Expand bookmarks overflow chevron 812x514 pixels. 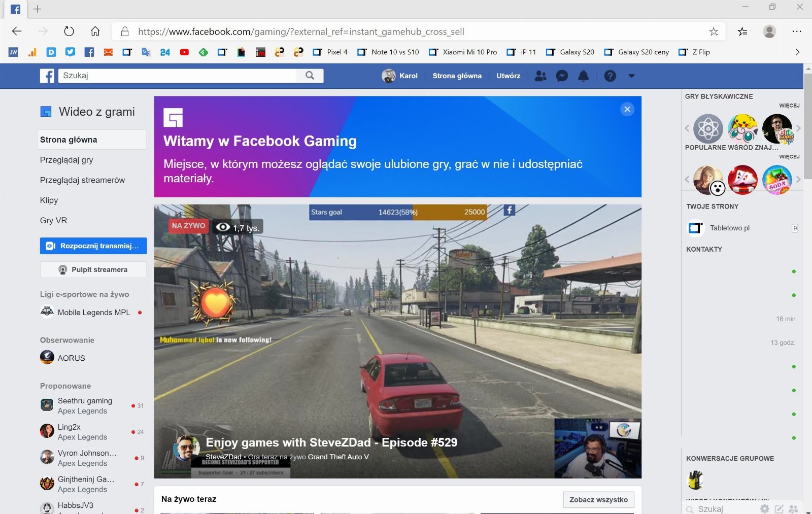[x=797, y=52]
